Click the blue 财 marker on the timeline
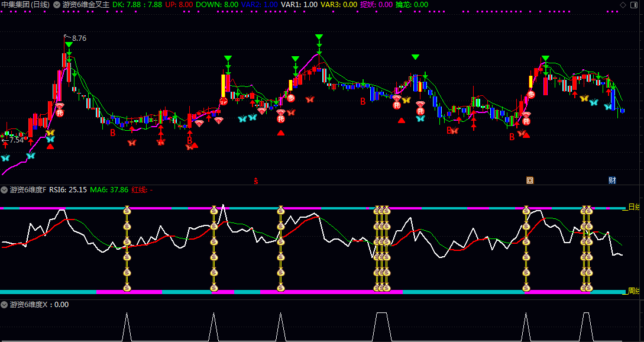The width and height of the screenshot is (644, 342). (613, 180)
